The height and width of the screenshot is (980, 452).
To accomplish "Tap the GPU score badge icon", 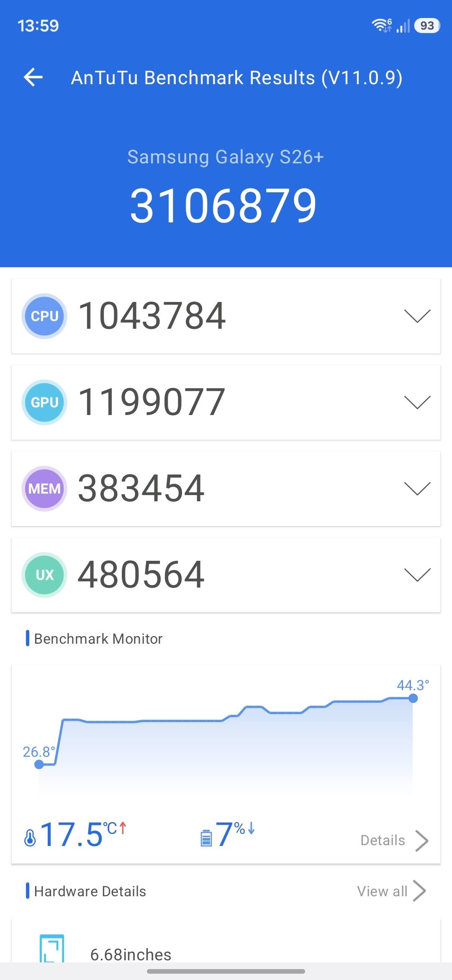I will [x=44, y=402].
